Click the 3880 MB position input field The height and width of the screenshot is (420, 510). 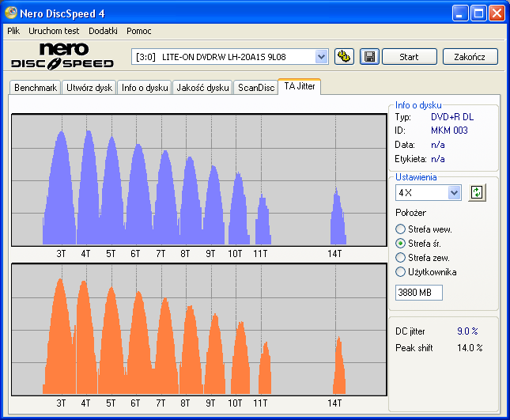click(x=418, y=293)
